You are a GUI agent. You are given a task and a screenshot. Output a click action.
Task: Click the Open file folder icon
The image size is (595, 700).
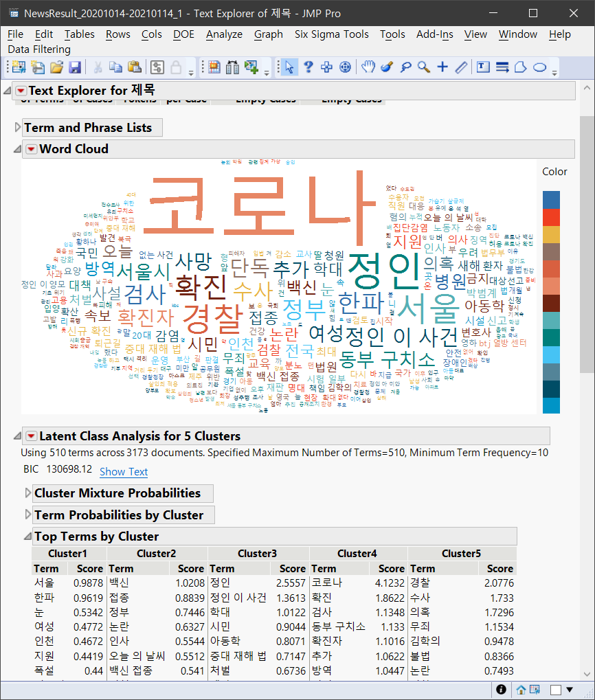[x=57, y=67]
